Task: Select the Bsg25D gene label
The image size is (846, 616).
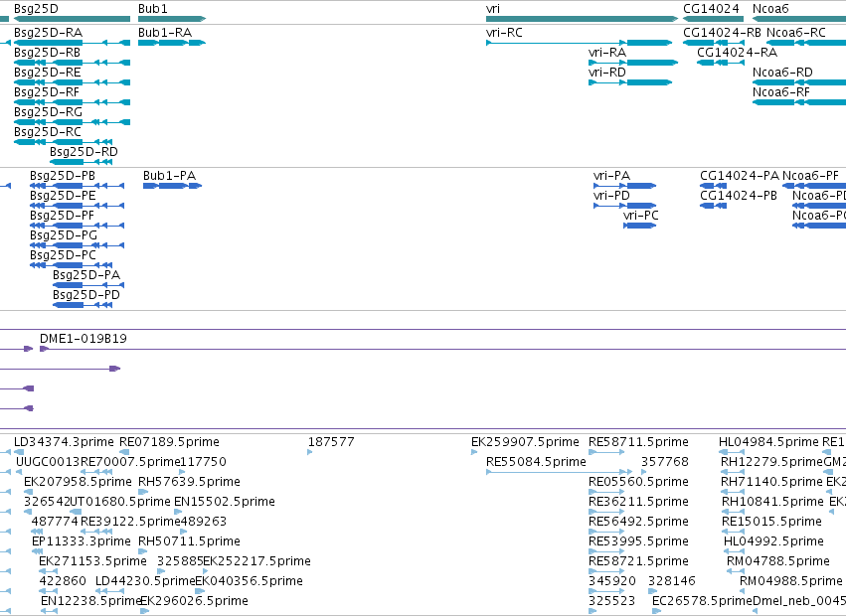Action: point(36,9)
